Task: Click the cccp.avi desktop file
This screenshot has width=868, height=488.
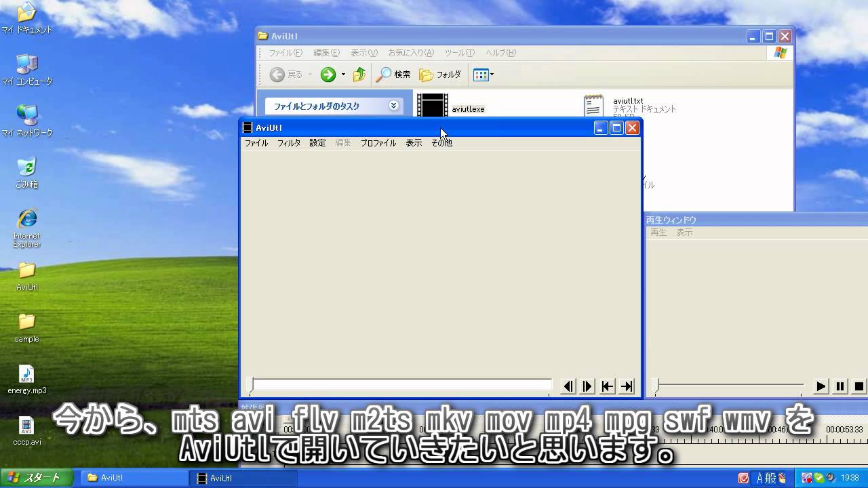Action: tap(26, 431)
